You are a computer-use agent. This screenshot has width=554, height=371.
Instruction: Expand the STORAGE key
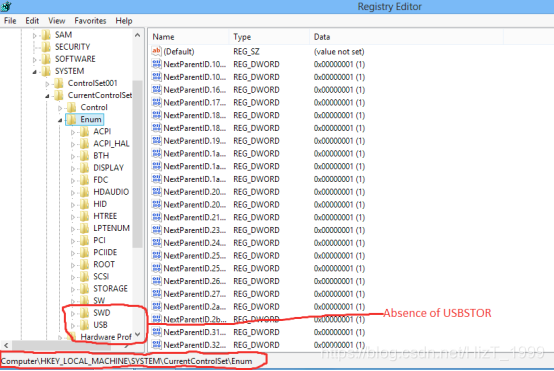73,289
